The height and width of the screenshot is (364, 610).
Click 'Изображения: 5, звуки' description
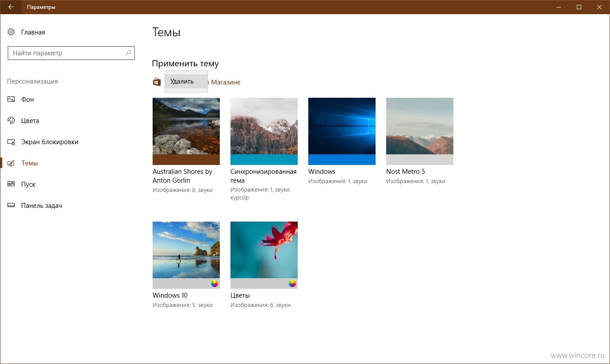pyautogui.click(x=183, y=305)
